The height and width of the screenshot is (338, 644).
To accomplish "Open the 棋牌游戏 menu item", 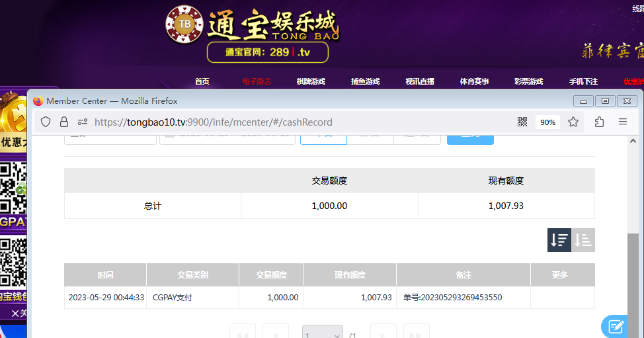I will pos(311,81).
